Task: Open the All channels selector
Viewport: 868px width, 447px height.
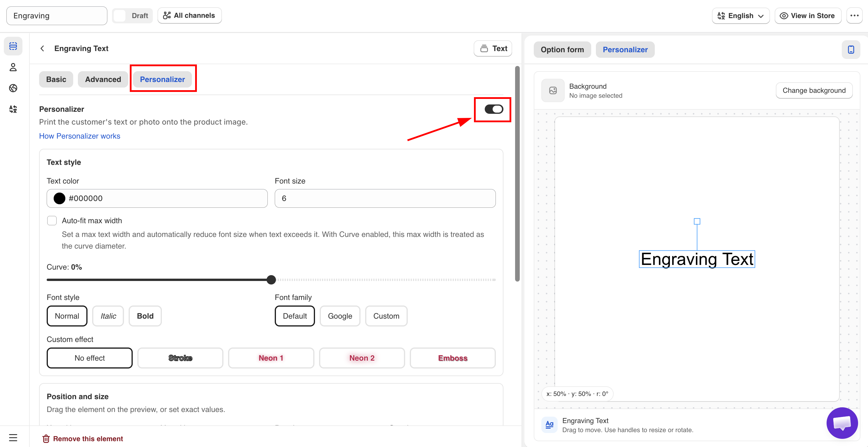Action: click(x=189, y=15)
